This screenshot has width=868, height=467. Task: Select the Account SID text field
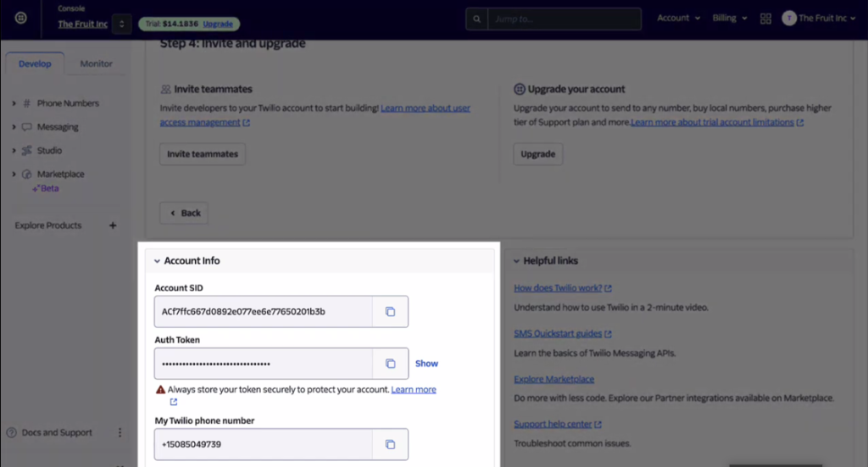click(264, 312)
